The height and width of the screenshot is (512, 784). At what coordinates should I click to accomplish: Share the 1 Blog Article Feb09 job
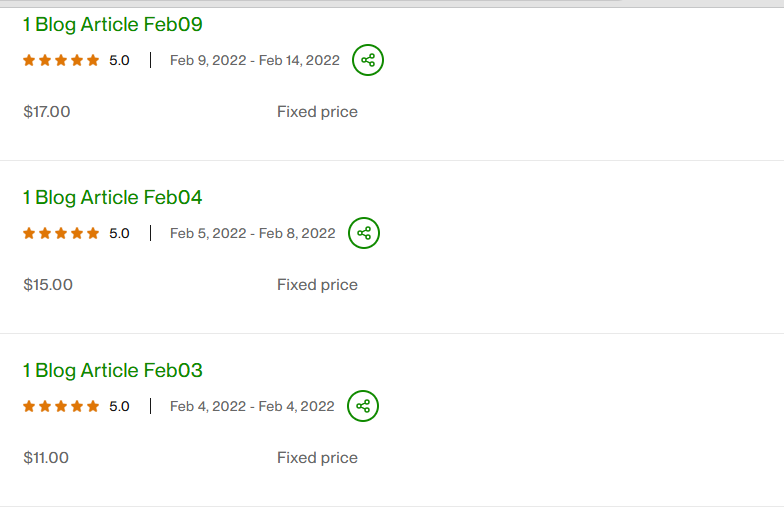[368, 60]
